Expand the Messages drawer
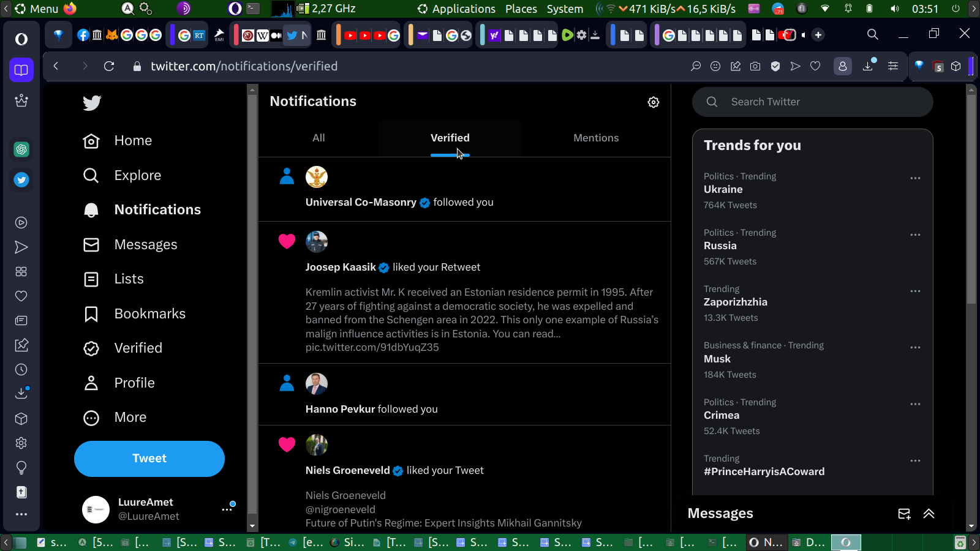This screenshot has height=551, width=980. pyautogui.click(x=929, y=514)
